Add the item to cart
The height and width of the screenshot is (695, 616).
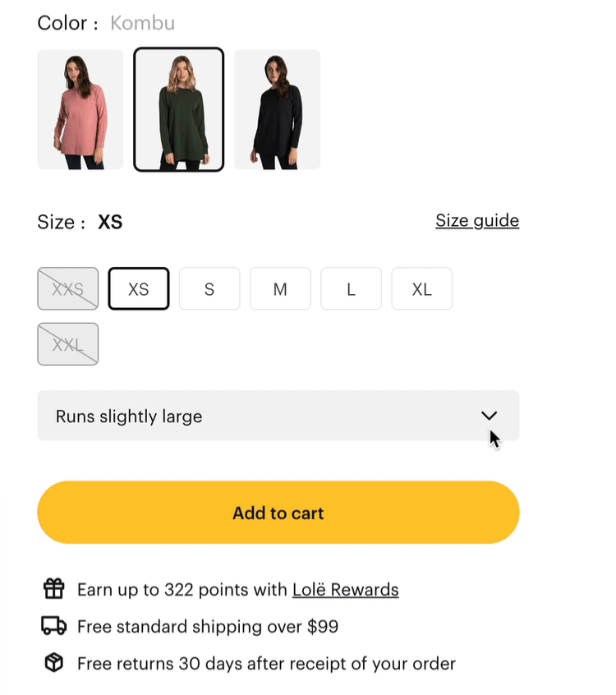278,513
